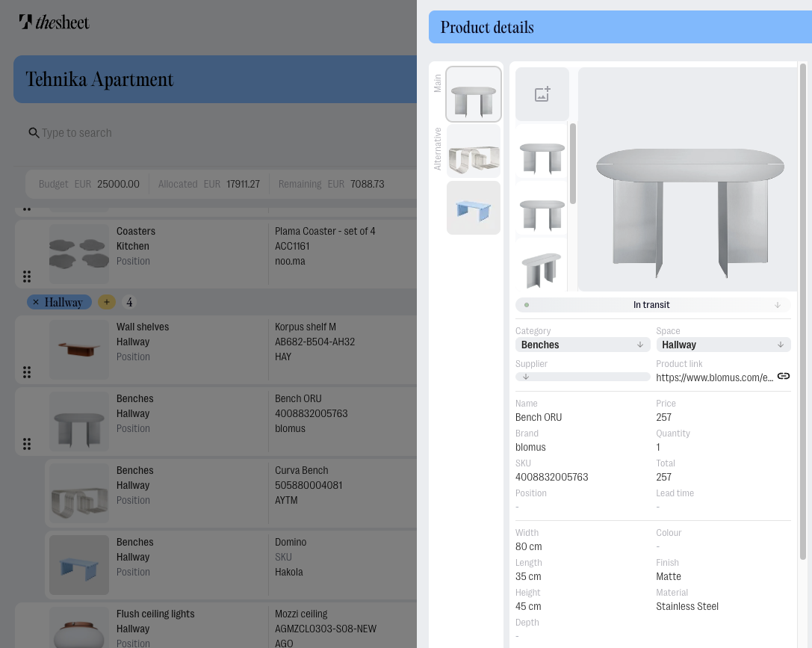
Task: Remove the Hallway filter with x icon
Action: pos(36,303)
